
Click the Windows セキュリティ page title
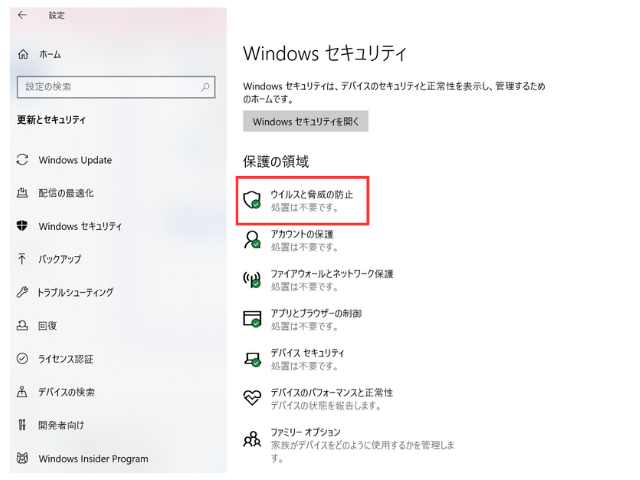[x=325, y=53]
